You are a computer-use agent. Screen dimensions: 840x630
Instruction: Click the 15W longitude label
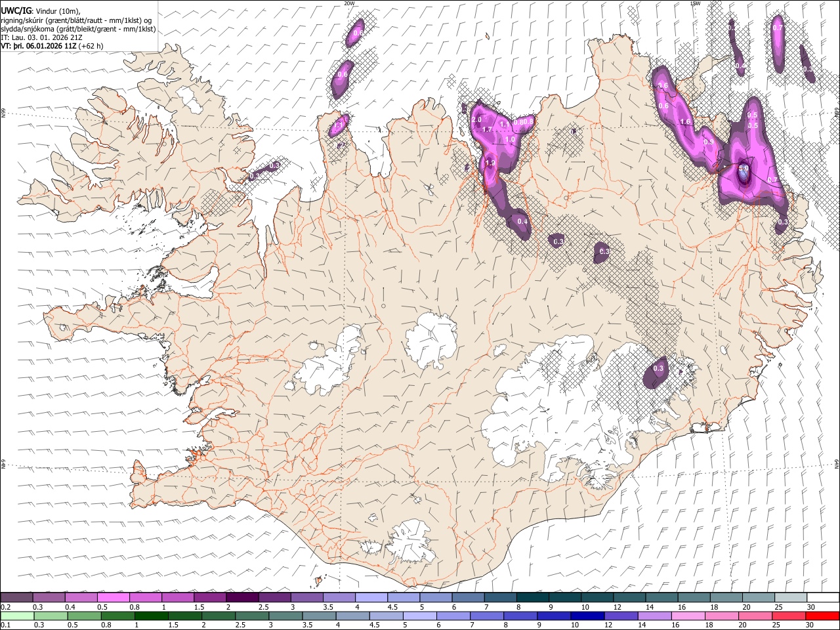coord(696,3)
